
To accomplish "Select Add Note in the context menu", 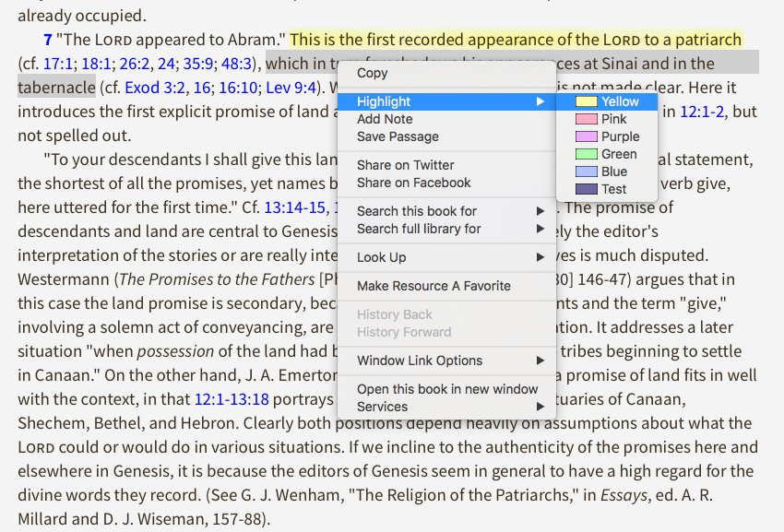I will pos(446,119).
